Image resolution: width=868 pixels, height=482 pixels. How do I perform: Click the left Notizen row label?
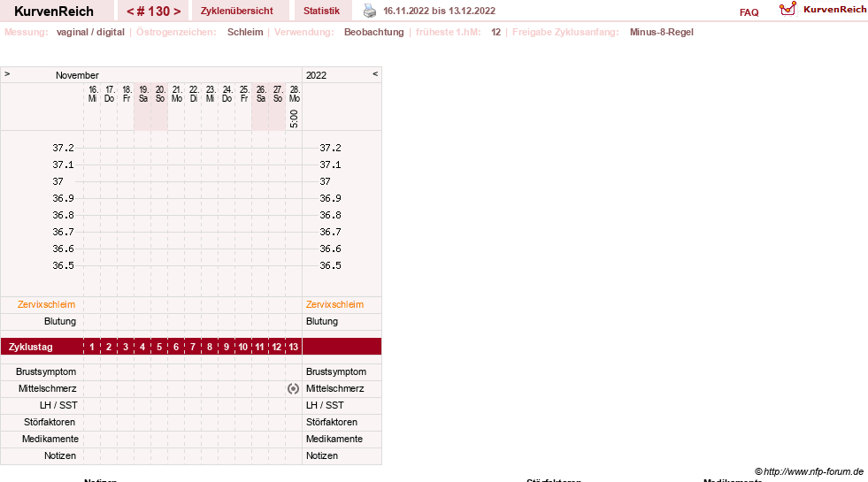point(60,455)
